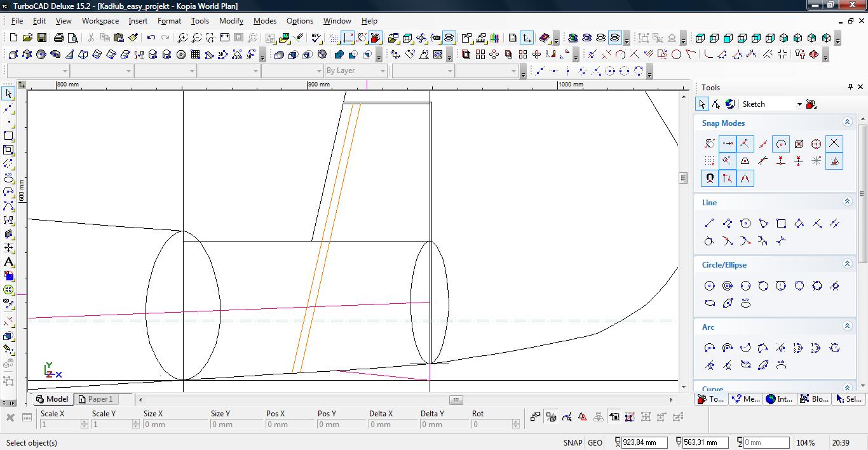
Task: Collapse the Snap Modes section
Action: click(x=847, y=122)
